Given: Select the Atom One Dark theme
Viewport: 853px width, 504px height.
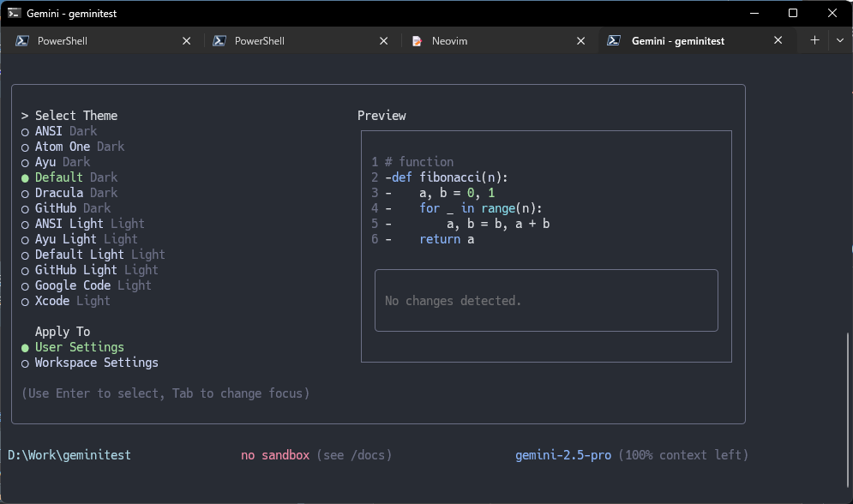Looking at the screenshot, I should point(79,147).
